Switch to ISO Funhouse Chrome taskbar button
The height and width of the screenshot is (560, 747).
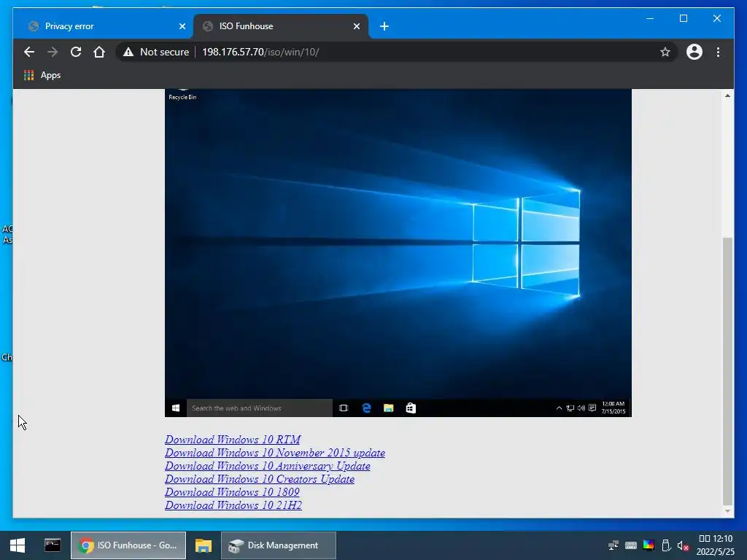[x=128, y=545]
